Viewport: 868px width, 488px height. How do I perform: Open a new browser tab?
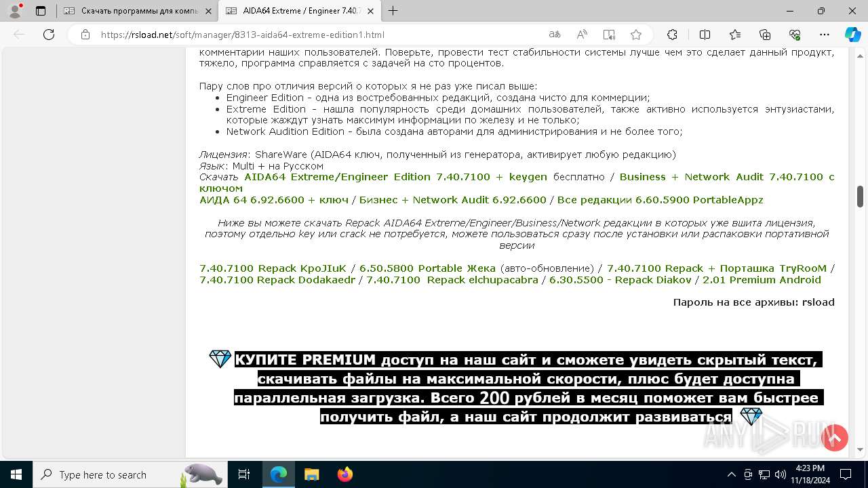[393, 11]
